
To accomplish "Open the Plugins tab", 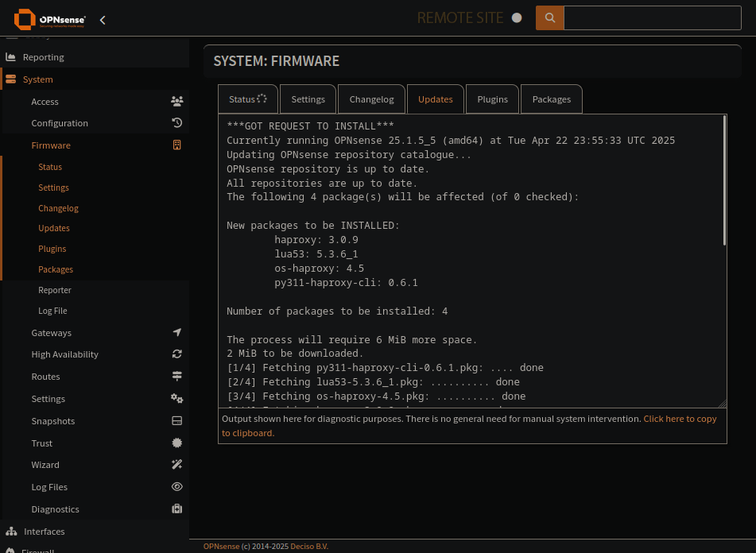I will click(492, 99).
